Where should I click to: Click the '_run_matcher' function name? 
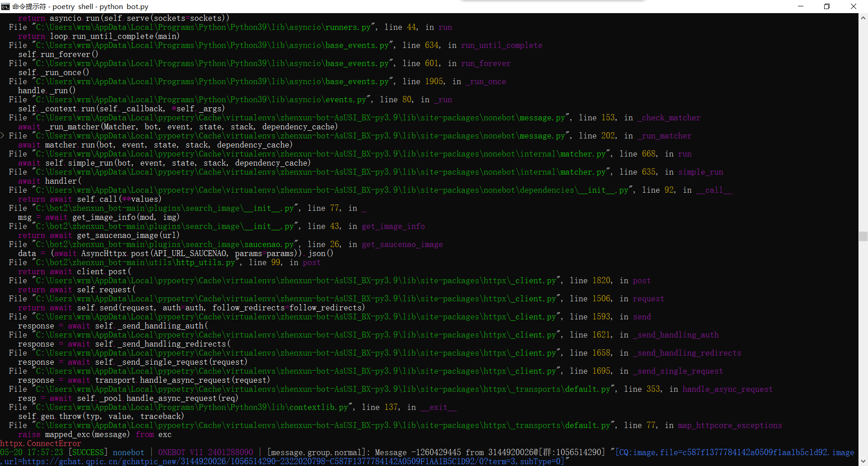[x=665, y=136]
